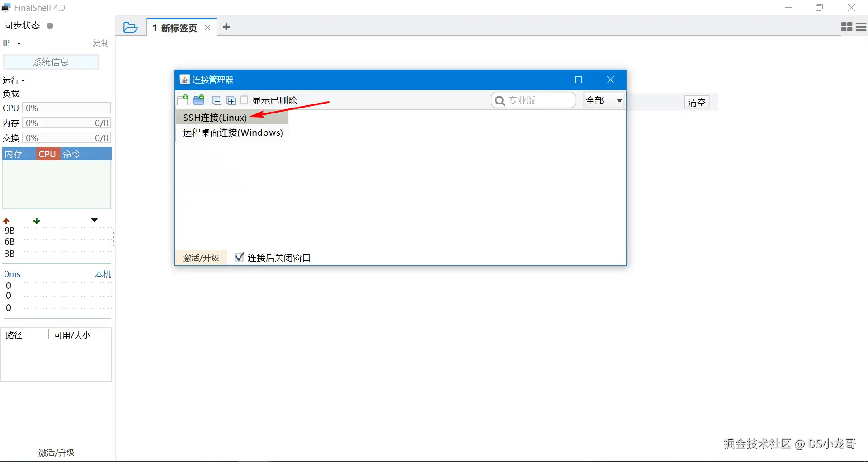Close the FinalShell main window
868x462 pixels.
tap(851, 8)
